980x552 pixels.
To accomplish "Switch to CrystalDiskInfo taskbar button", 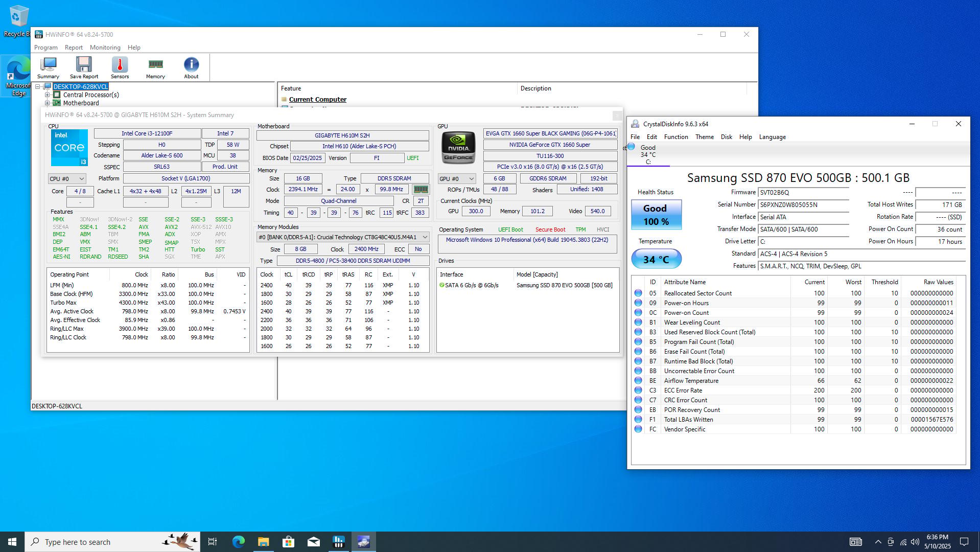I will (363, 542).
